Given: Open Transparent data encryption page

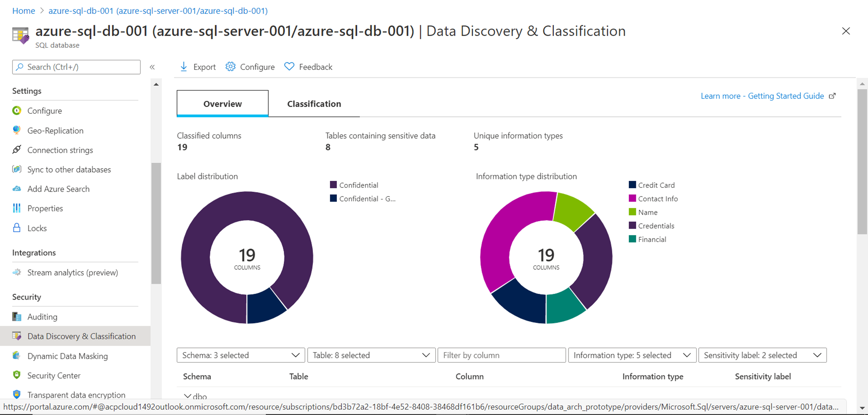Looking at the screenshot, I should pyautogui.click(x=76, y=395).
